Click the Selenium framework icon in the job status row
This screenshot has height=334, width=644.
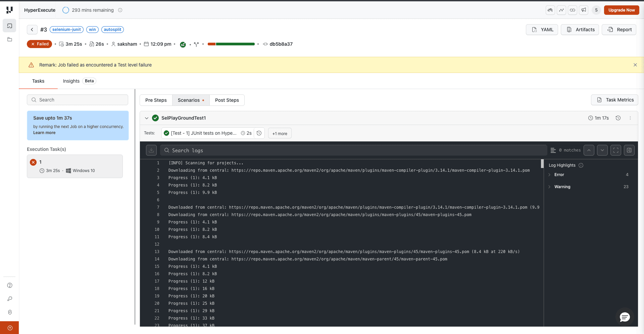click(x=183, y=44)
